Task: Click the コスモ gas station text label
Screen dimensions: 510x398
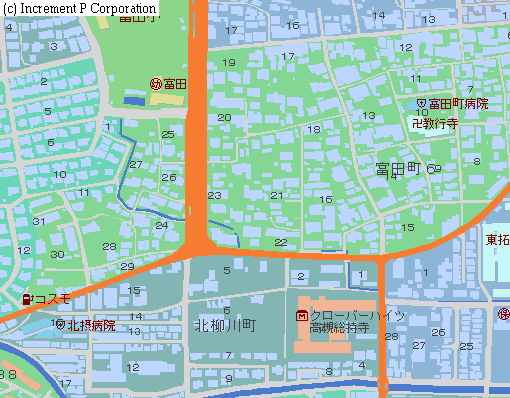Action: (52, 299)
